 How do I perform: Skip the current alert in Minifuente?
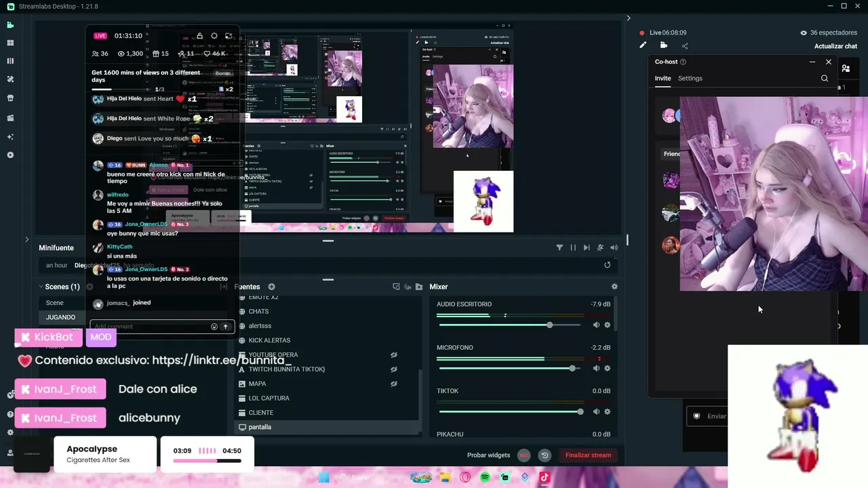587,248
